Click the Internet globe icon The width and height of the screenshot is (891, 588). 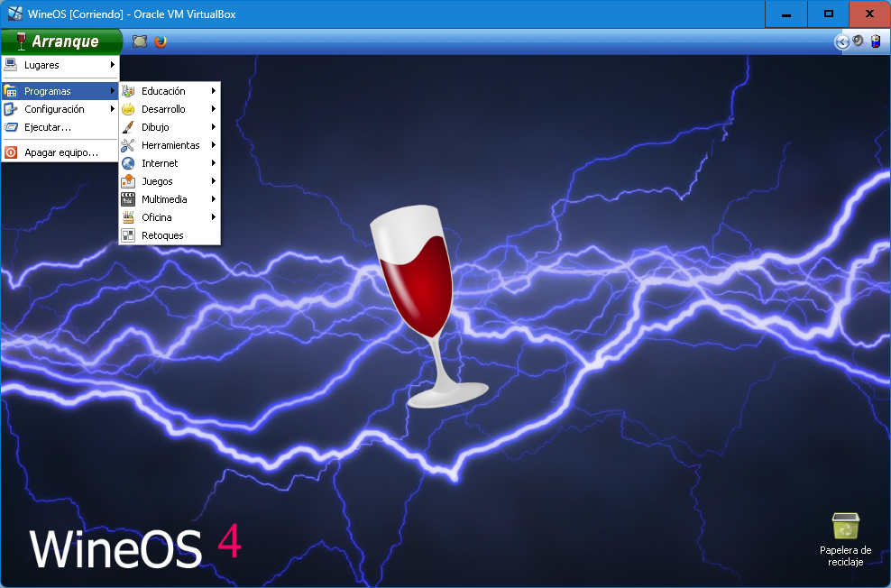click(127, 163)
